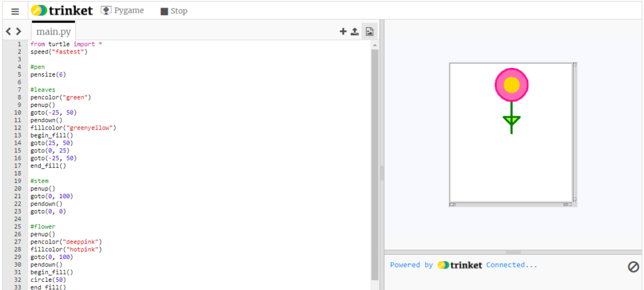644x290 pixels.
Task: Click the #flower comment
Action: [43, 226]
